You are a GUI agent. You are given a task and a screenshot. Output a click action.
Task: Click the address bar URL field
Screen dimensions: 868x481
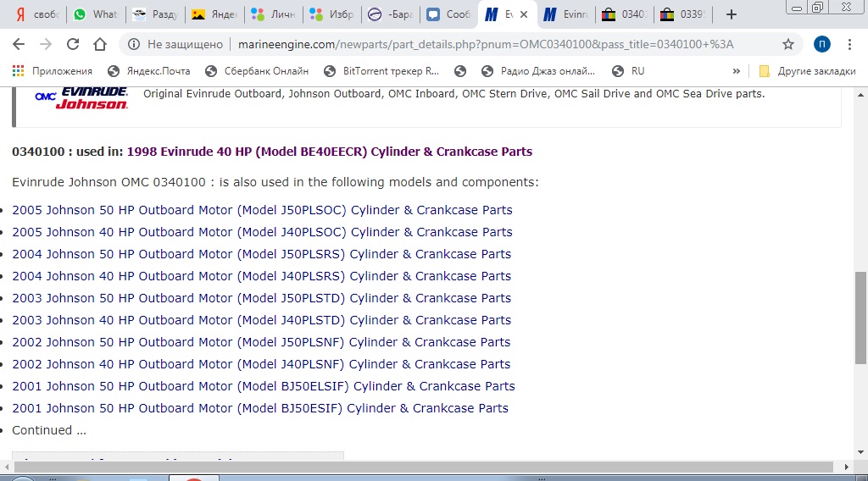(x=475, y=44)
